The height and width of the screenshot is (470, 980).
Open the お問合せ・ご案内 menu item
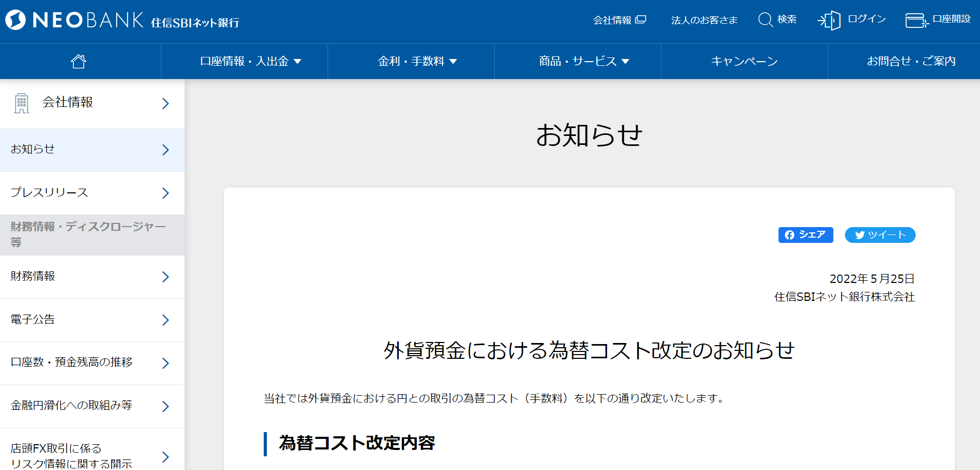click(x=910, y=61)
